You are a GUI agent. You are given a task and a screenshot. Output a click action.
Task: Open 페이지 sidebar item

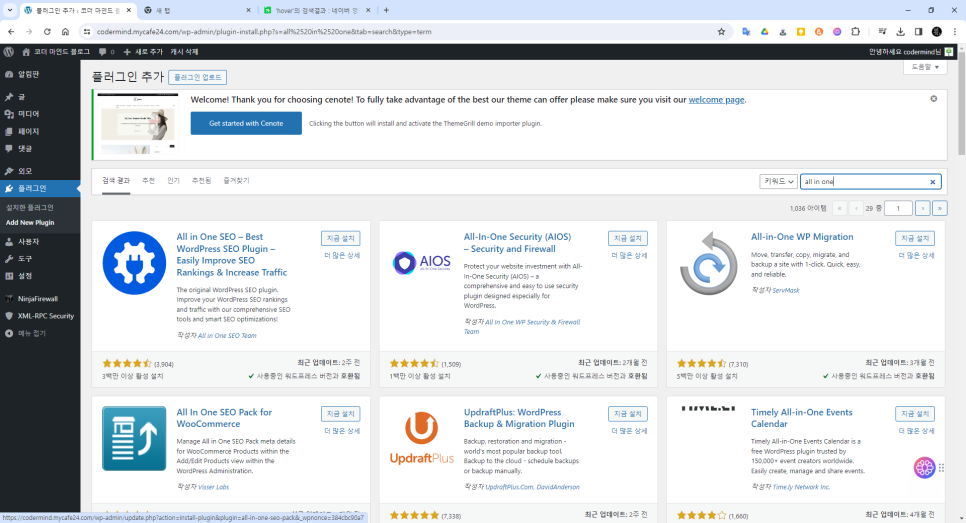pyautogui.click(x=40, y=131)
